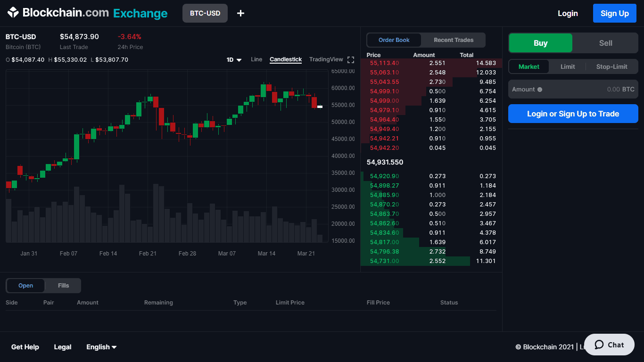Open the English language dropdown

coord(101,347)
